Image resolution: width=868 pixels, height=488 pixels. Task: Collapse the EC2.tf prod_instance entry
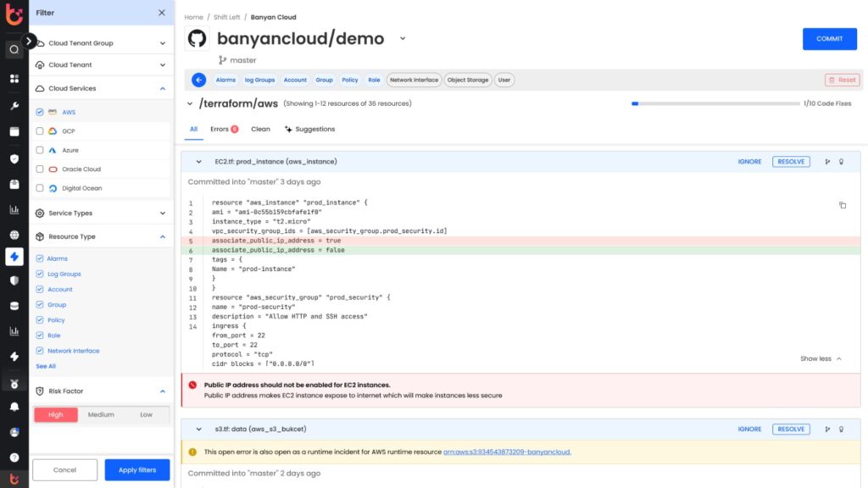point(198,162)
